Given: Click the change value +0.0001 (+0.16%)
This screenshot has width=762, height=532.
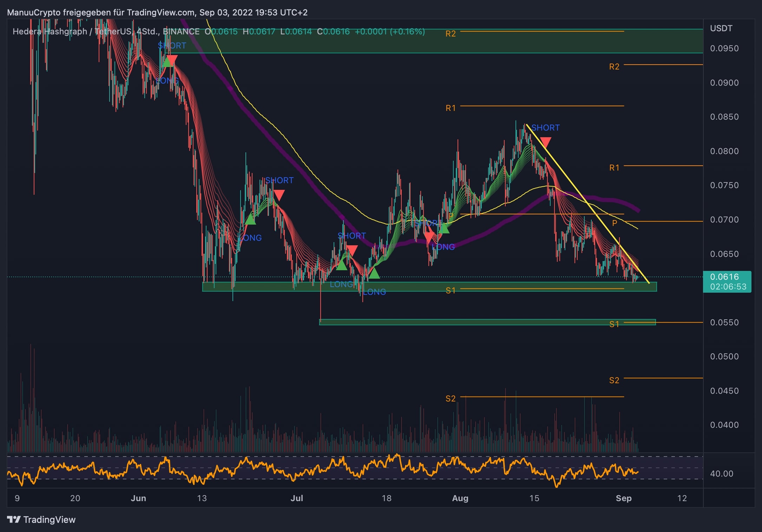Looking at the screenshot, I should coord(390,32).
